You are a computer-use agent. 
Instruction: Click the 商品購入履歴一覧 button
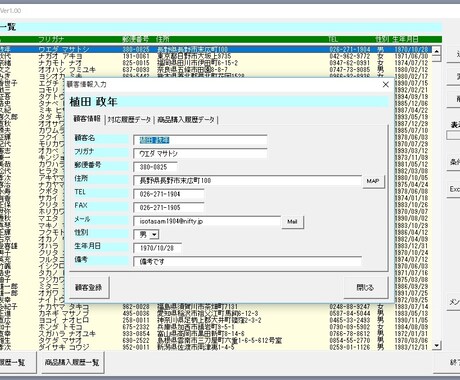tap(72, 362)
